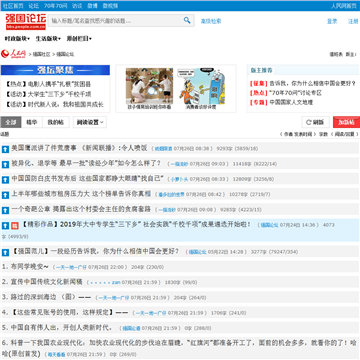
Task: Focus the topic search input field
Action: (115, 21)
